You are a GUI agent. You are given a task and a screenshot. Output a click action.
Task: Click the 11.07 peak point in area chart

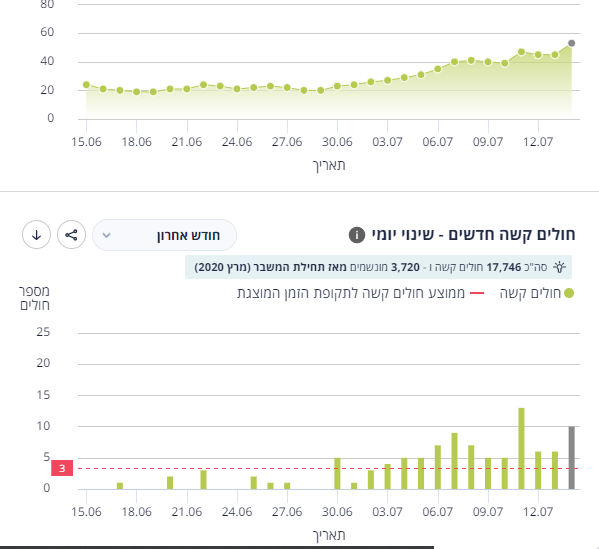point(521,52)
